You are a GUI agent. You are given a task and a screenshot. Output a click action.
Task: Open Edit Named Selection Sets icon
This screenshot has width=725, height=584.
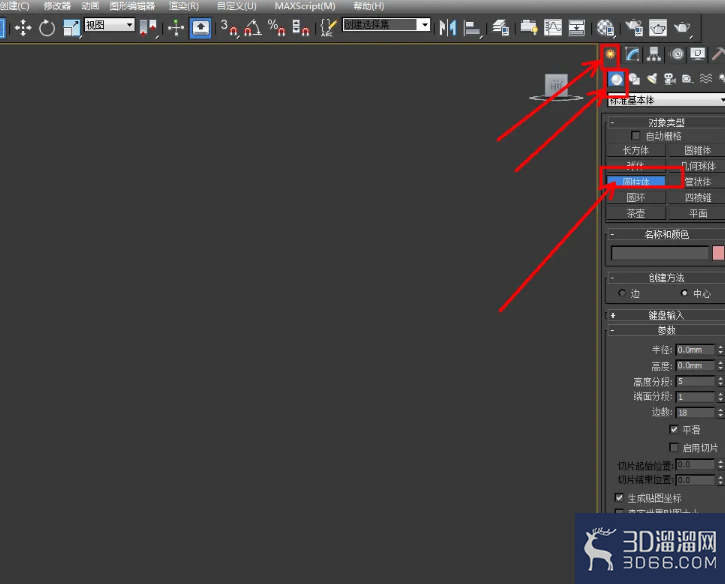pos(328,28)
